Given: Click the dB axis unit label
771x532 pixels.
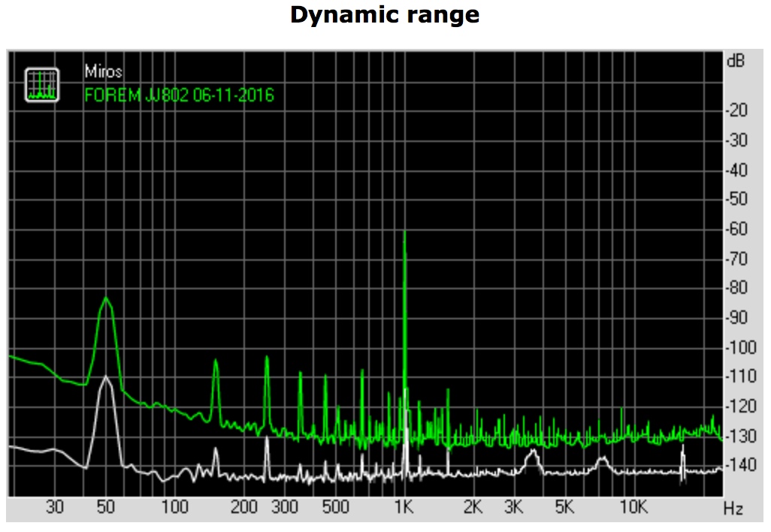Looking at the screenshot, I should click(x=735, y=62).
